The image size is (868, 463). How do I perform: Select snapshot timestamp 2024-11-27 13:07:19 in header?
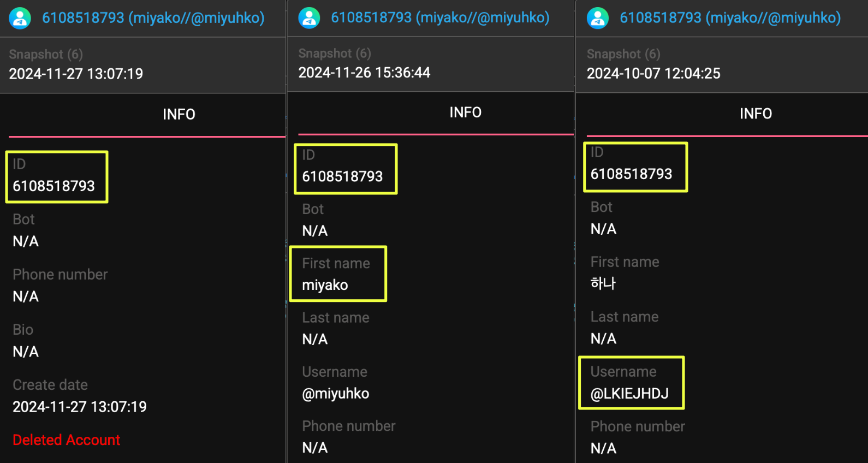tap(76, 74)
